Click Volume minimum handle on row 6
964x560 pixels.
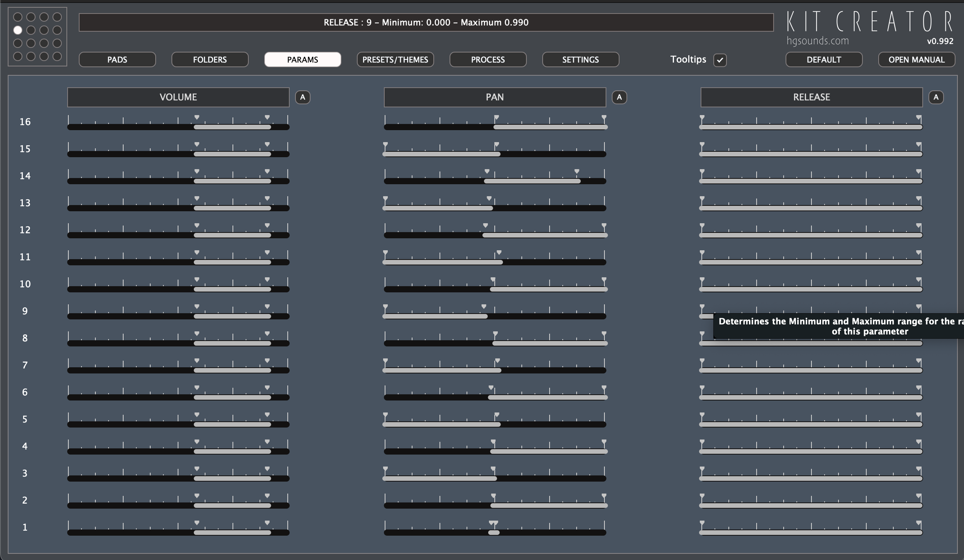(197, 388)
